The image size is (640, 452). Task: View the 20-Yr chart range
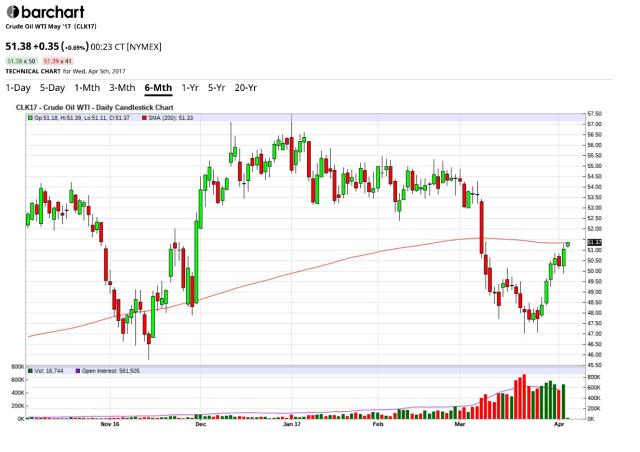point(246,87)
